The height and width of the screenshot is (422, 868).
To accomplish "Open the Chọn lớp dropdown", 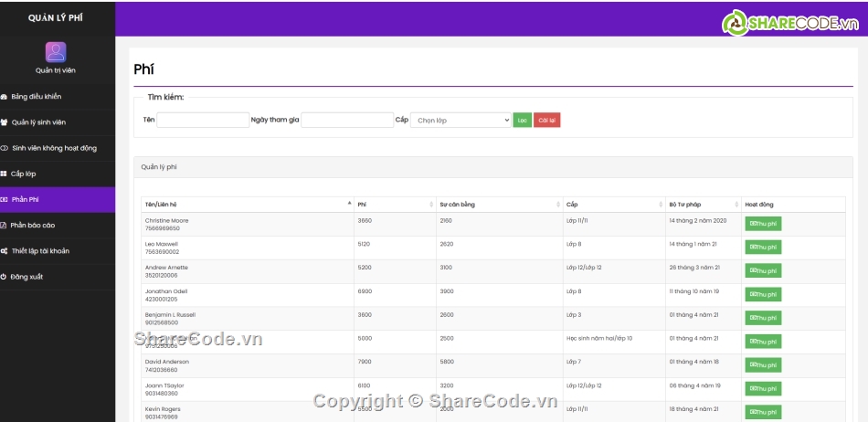I will coord(460,120).
